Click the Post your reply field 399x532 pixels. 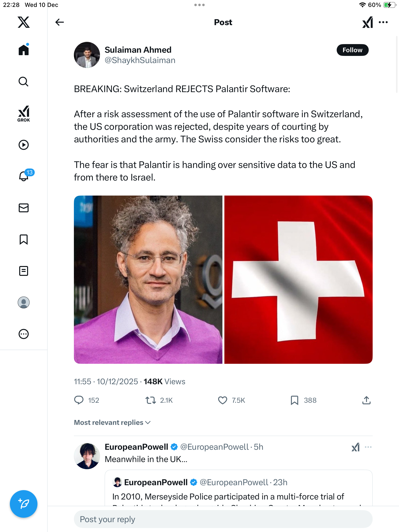pyautogui.click(x=223, y=519)
